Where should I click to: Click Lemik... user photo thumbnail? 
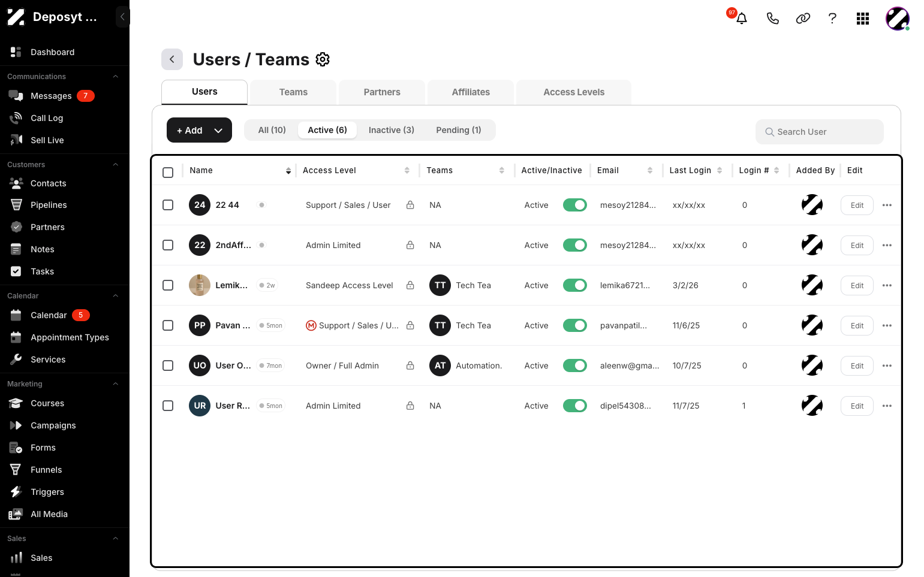click(200, 285)
